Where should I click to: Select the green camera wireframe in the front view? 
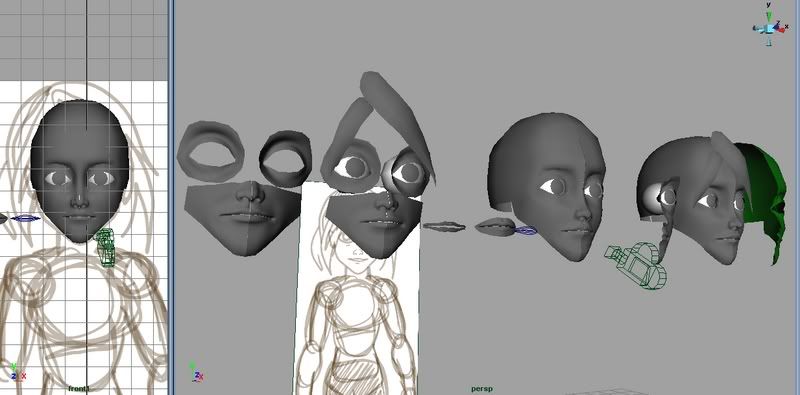pyautogui.click(x=106, y=247)
